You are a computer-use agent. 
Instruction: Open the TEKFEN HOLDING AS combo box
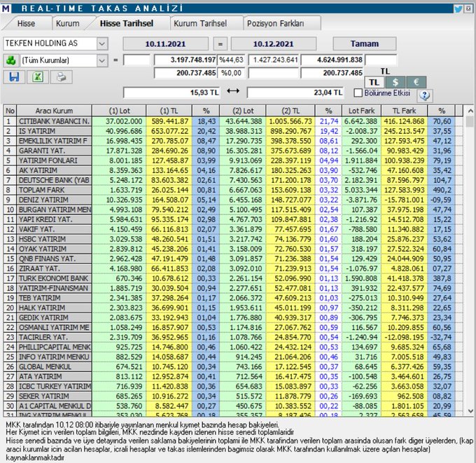tap(55, 43)
